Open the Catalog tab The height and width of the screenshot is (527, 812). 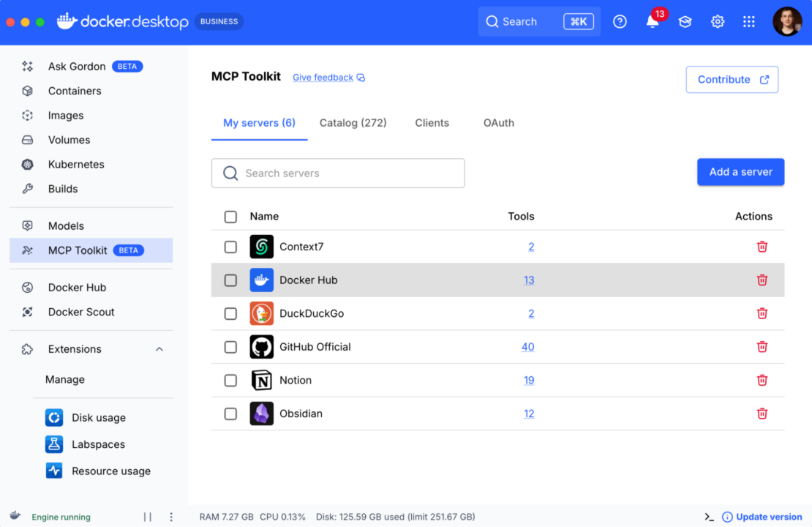point(353,123)
